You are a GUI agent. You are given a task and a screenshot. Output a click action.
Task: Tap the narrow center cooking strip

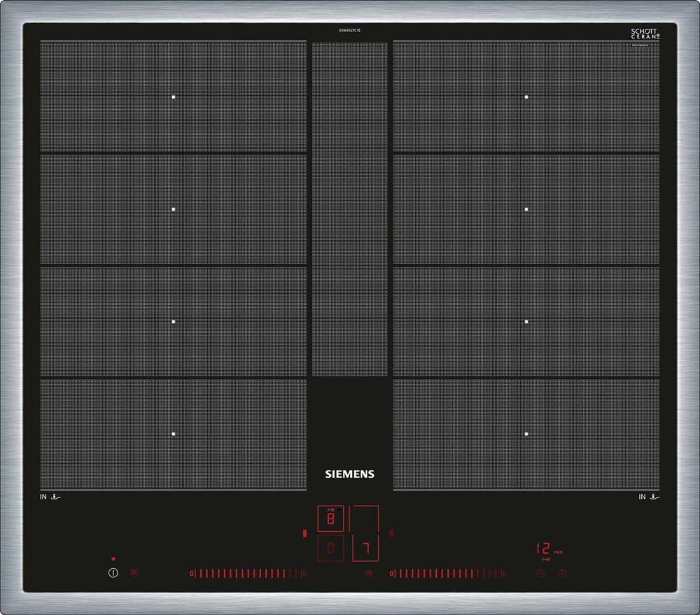(349, 209)
